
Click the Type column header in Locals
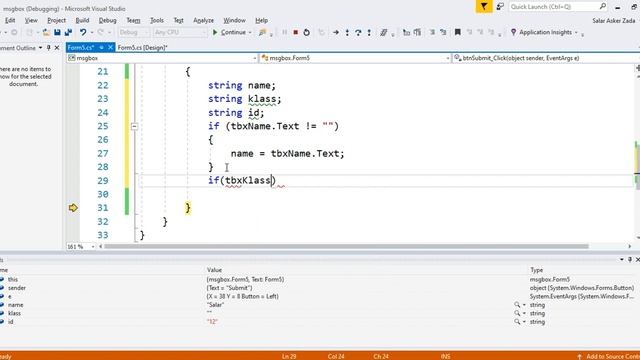click(x=536, y=270)
